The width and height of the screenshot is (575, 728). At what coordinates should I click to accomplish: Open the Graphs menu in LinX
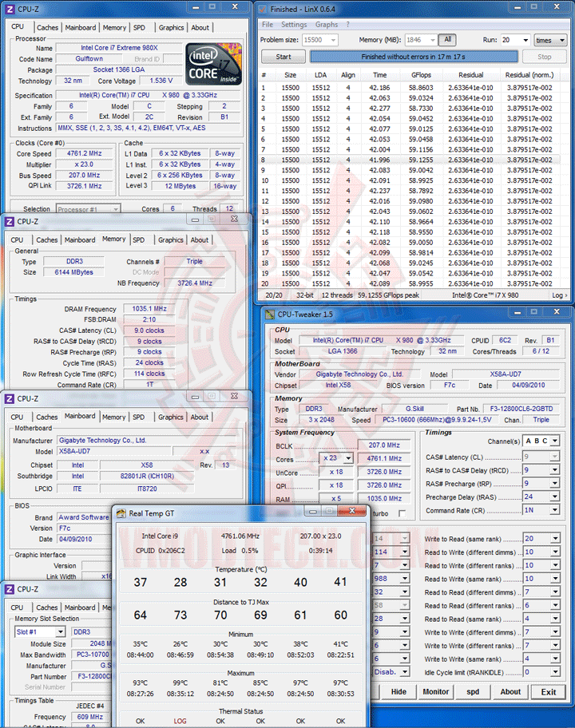327,25
